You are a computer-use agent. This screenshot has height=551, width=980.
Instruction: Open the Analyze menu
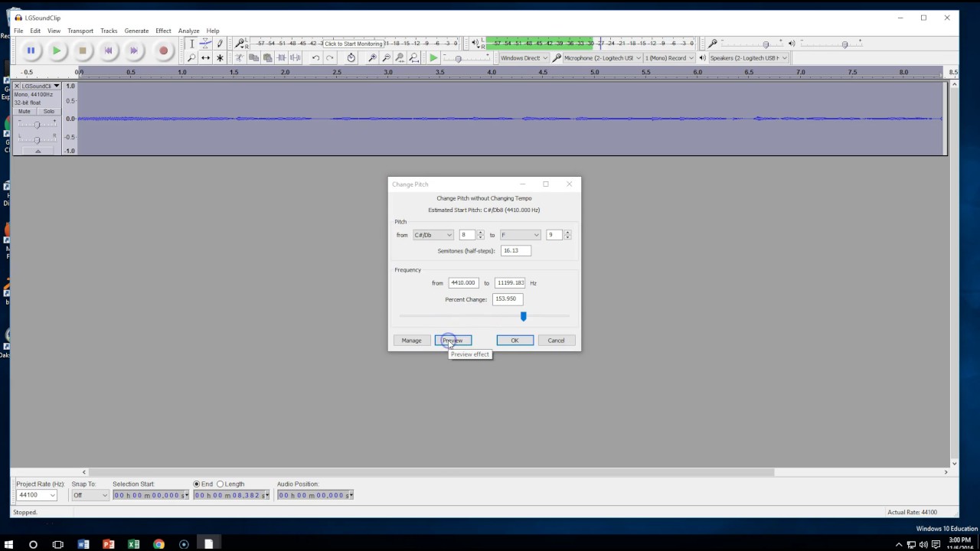[x=188, y=31]
